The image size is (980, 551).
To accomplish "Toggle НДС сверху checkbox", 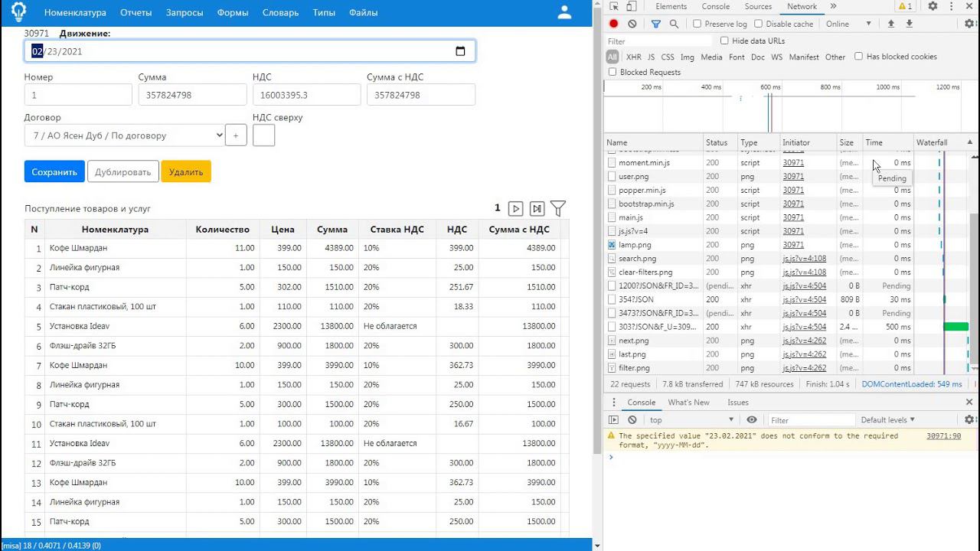I will pos(263,135).
